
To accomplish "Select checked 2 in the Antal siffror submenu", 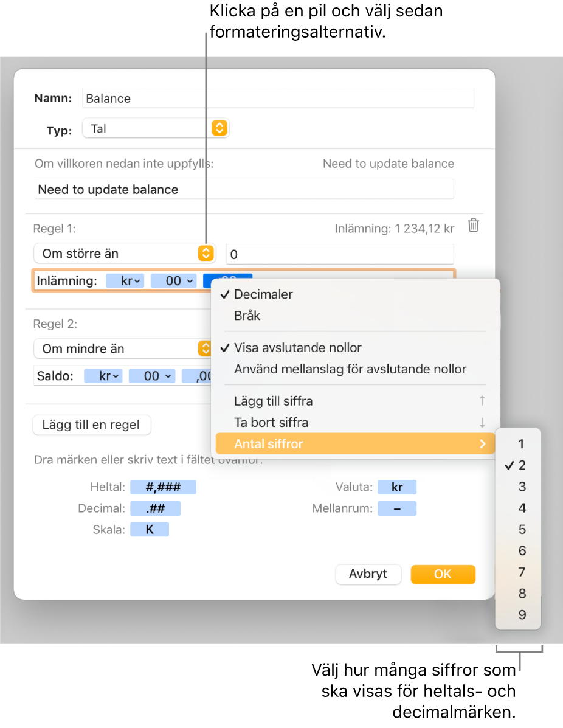I will [518, 465].
